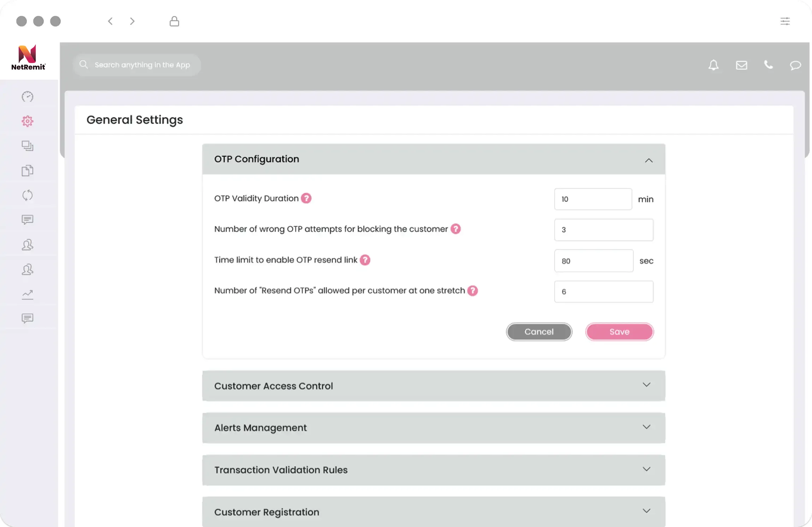
Task: Click the browser back arrow
Action: tap(110, 21)
